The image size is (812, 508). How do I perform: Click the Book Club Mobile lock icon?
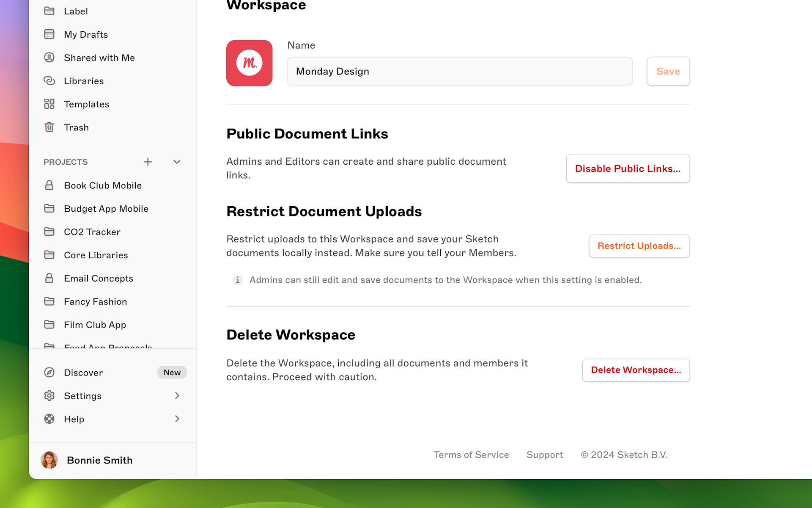pyautogui.click(x=49, y=185)
